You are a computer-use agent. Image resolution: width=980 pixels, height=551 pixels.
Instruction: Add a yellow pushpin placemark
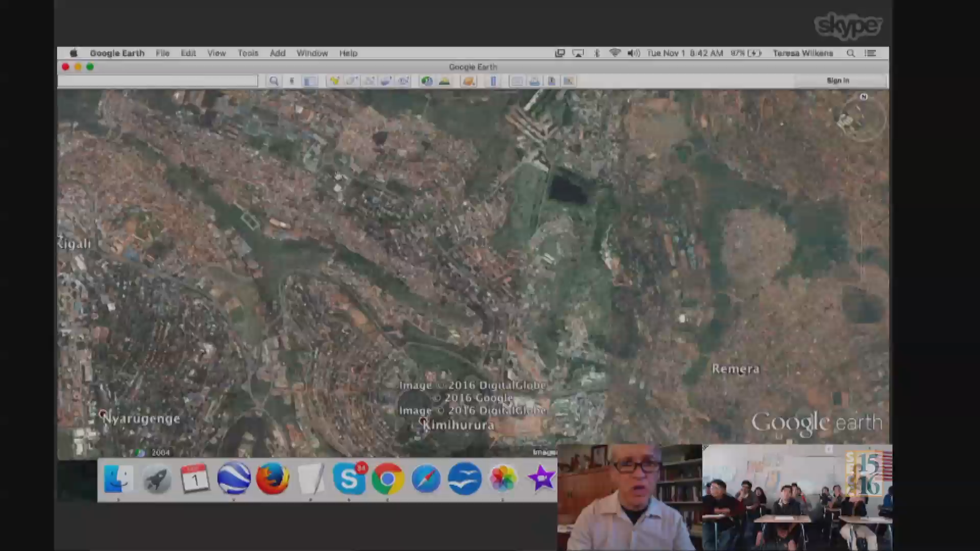point(334,81)
